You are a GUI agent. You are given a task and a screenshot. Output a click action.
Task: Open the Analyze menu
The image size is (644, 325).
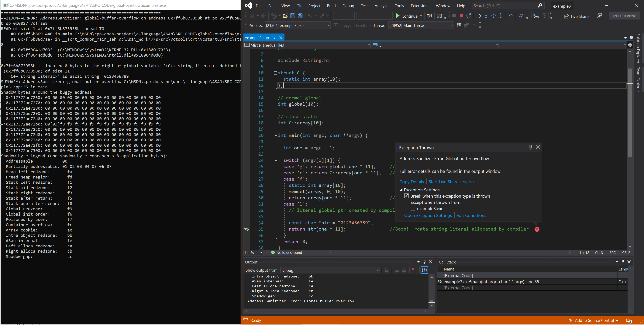coord(381,5)
